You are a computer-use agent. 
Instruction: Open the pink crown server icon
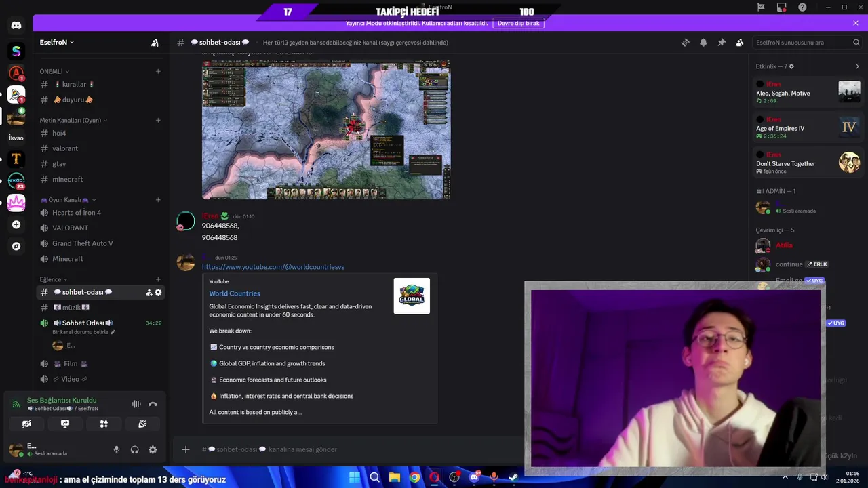point(16,203)
